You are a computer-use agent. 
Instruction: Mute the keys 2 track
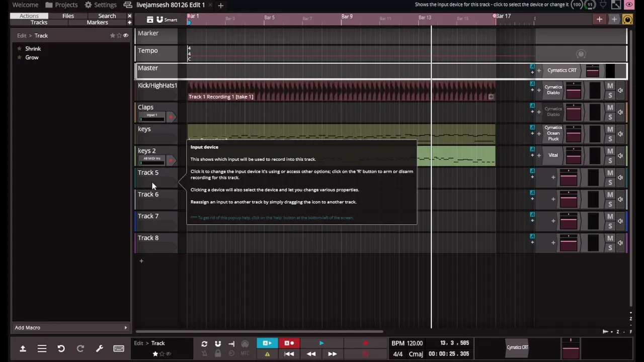click(610, 151)
